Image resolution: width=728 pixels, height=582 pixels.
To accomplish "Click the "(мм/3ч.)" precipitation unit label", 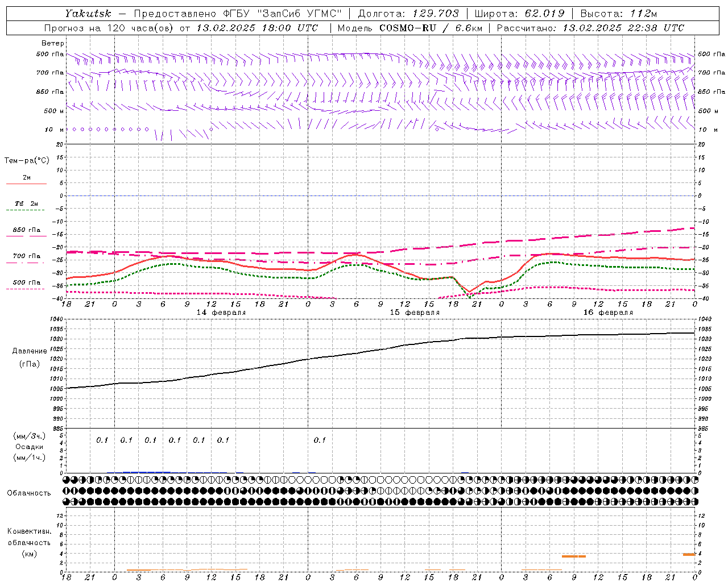I will (x=30, y=436).
